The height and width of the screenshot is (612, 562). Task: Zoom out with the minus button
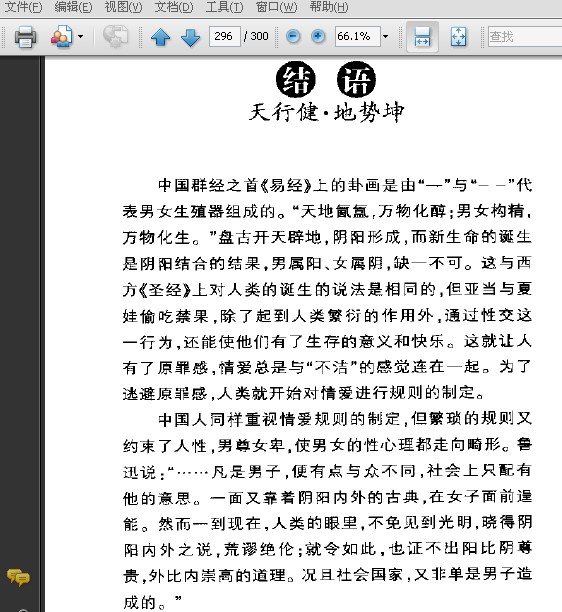point(293,37)
